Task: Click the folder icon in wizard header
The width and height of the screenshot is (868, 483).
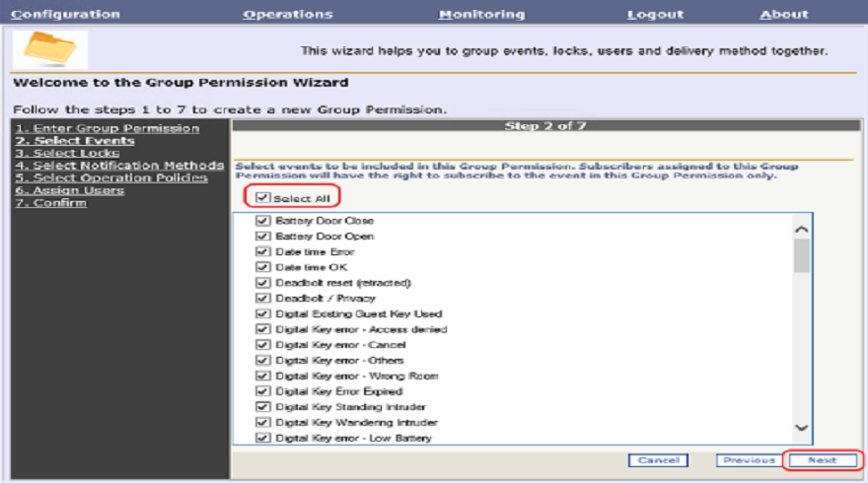Action: [49, 49]
